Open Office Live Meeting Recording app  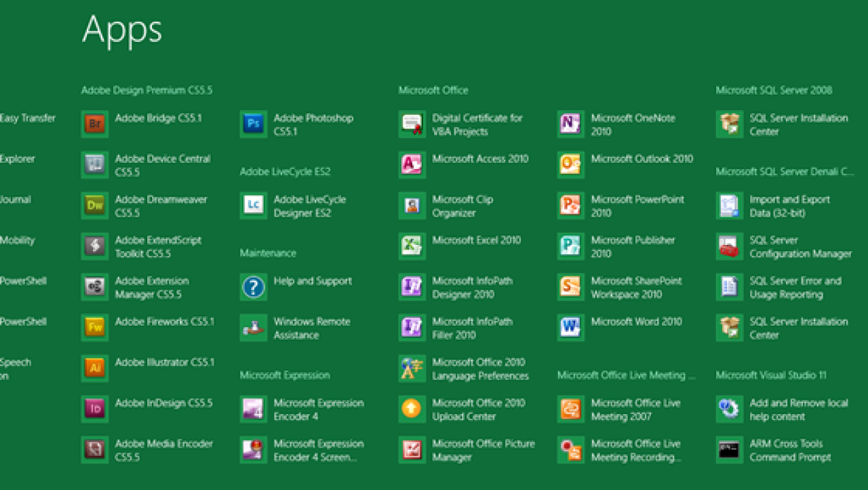coord(620,450)
